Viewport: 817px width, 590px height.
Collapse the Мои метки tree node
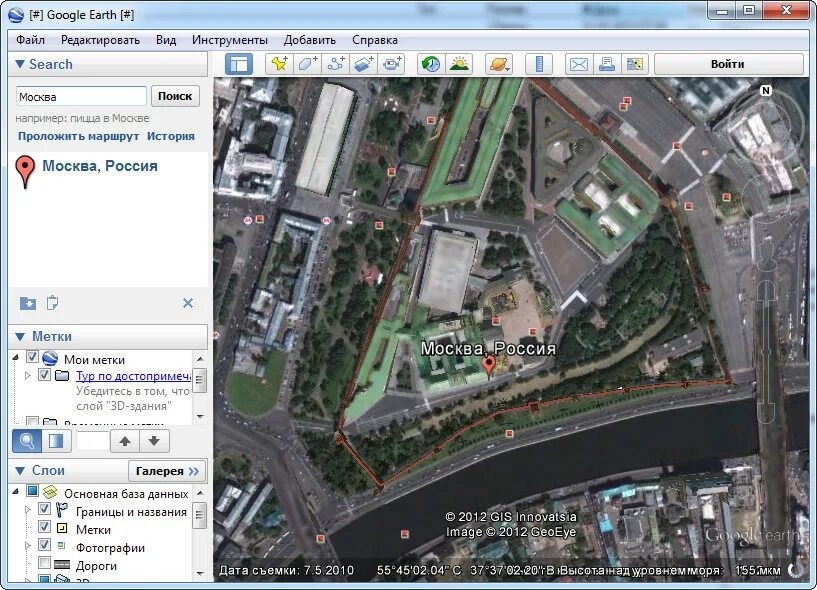(x=15, y=358)
